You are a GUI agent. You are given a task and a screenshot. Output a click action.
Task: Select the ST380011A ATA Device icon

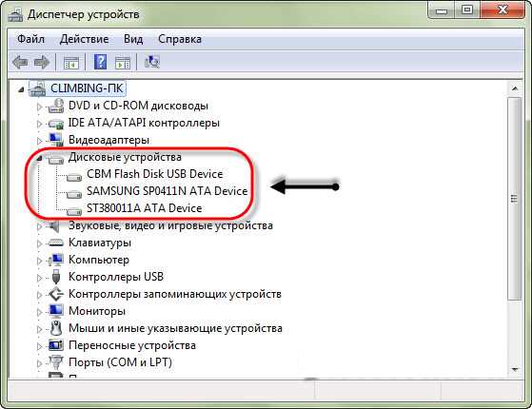click(x=74, y=211)
